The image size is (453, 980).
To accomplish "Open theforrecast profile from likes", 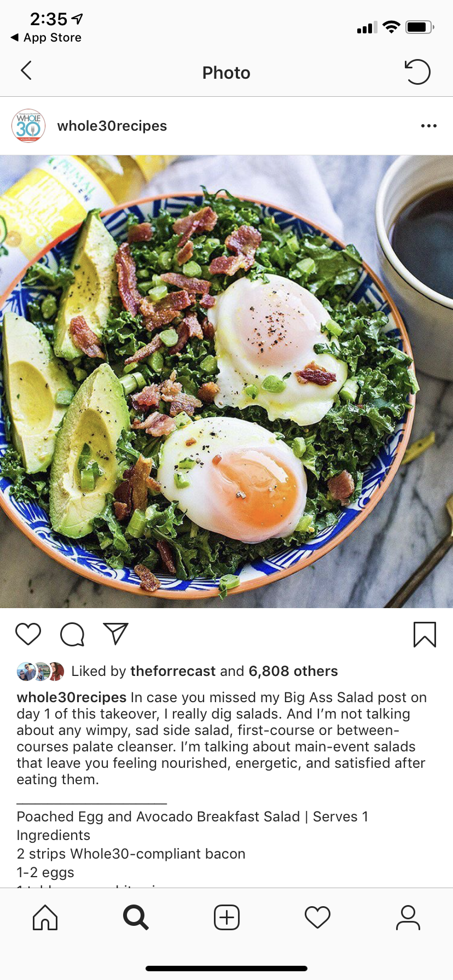I will (173, 671).
